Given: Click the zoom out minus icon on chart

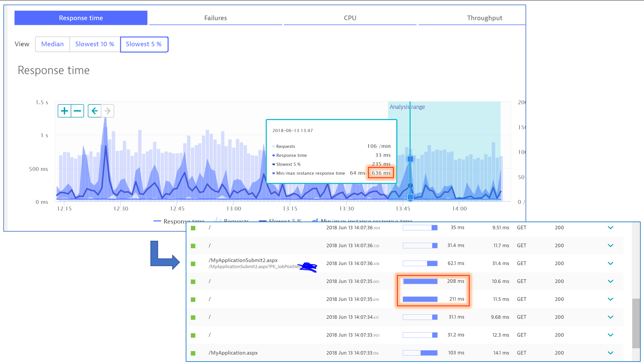Looking at the screenshot, I should (x=77, y=111).
